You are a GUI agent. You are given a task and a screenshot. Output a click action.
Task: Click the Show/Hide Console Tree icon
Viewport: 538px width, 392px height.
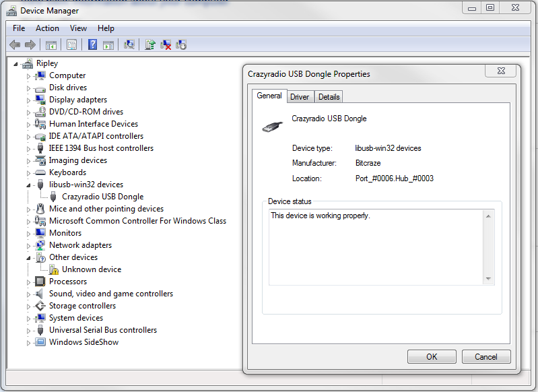pos(51,45)
